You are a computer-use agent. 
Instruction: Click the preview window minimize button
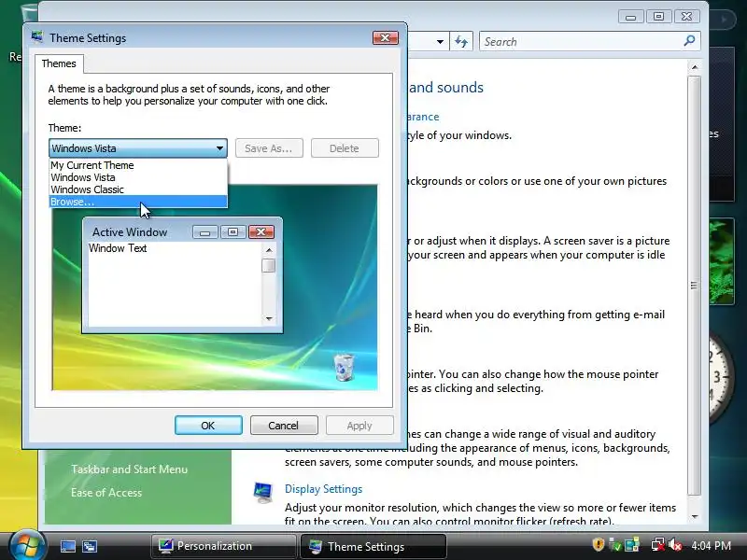pyautogui.click(x=205, y=231)
